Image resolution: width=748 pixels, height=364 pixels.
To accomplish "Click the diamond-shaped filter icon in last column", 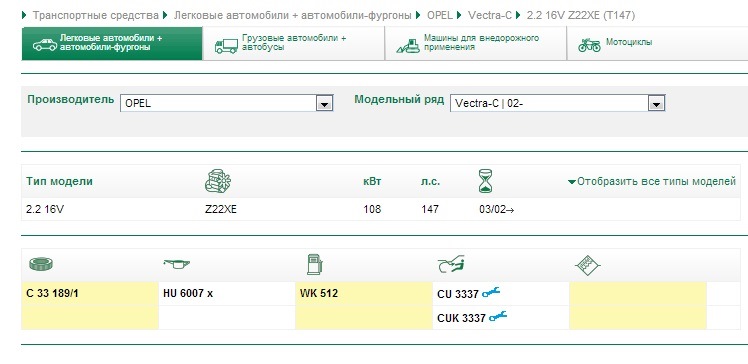I will coord(588,264).
